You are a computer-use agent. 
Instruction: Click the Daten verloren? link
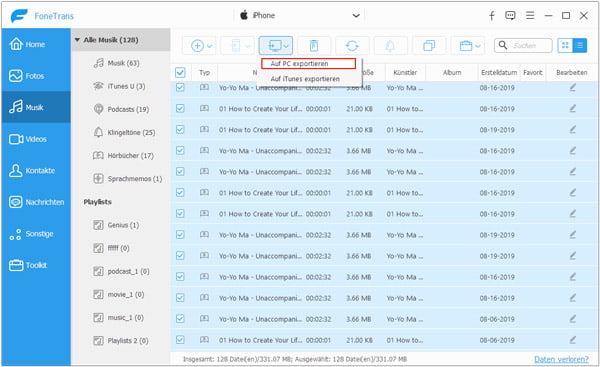561,359
